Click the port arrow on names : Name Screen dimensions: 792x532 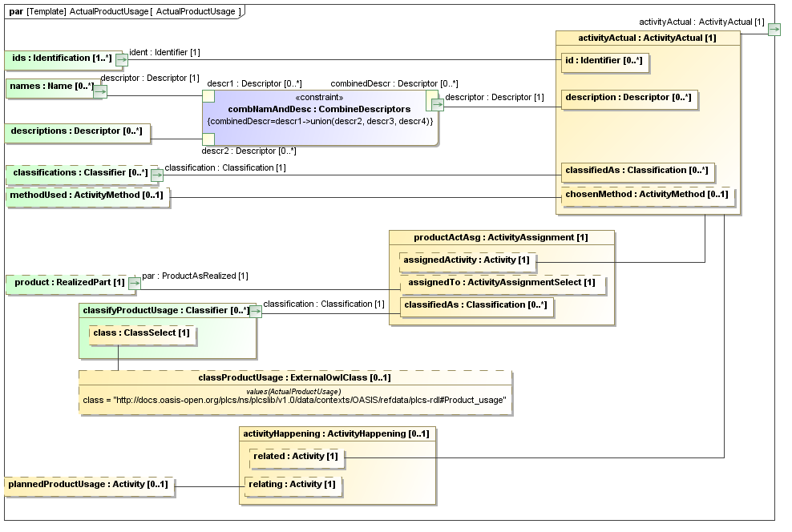pyautogui.click(x=99, y=91)
